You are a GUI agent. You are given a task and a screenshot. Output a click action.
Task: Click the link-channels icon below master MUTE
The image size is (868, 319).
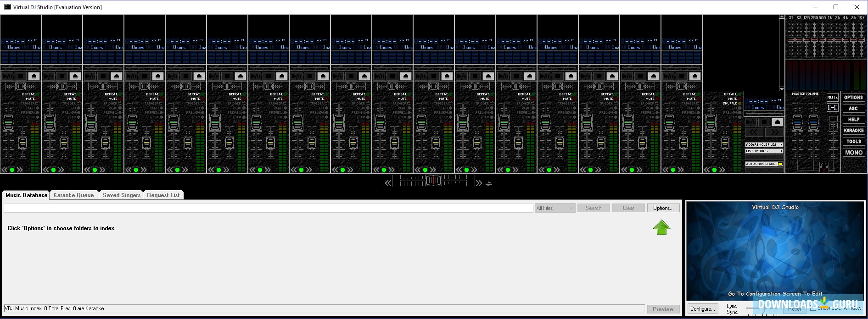pos(833,107)
